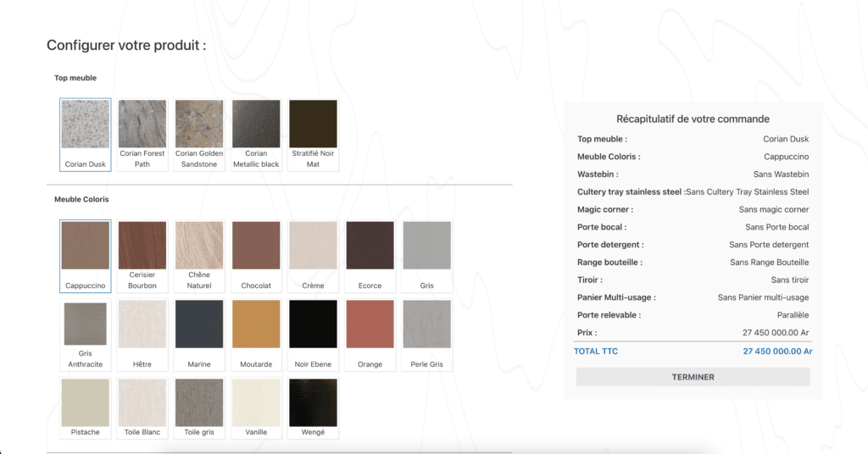Select Gris Anthracite furniture color
868x454 pixels.
click(x=85, y=324)
